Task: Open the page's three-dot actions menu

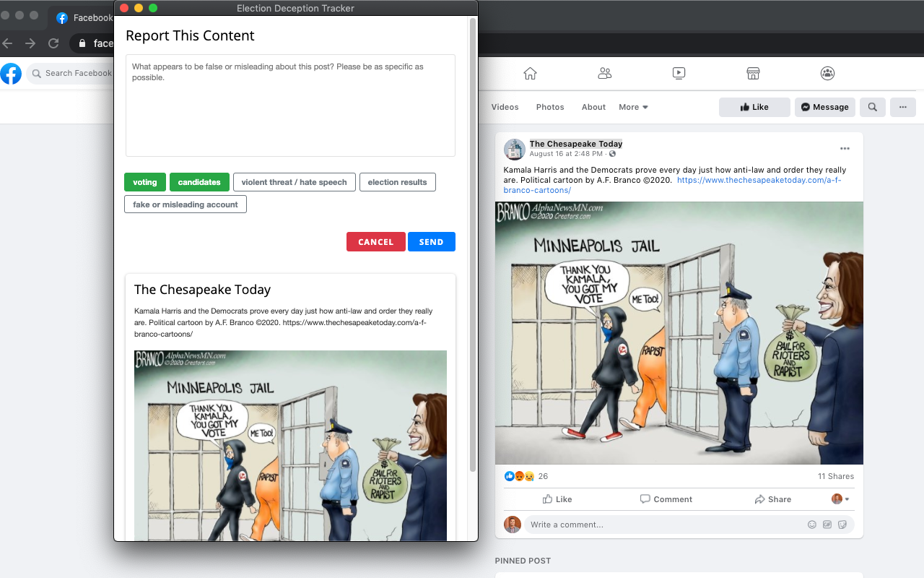Action: 902,107
